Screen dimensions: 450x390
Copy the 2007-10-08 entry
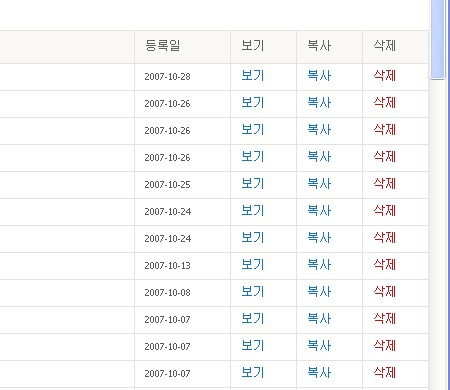[319, 292]
